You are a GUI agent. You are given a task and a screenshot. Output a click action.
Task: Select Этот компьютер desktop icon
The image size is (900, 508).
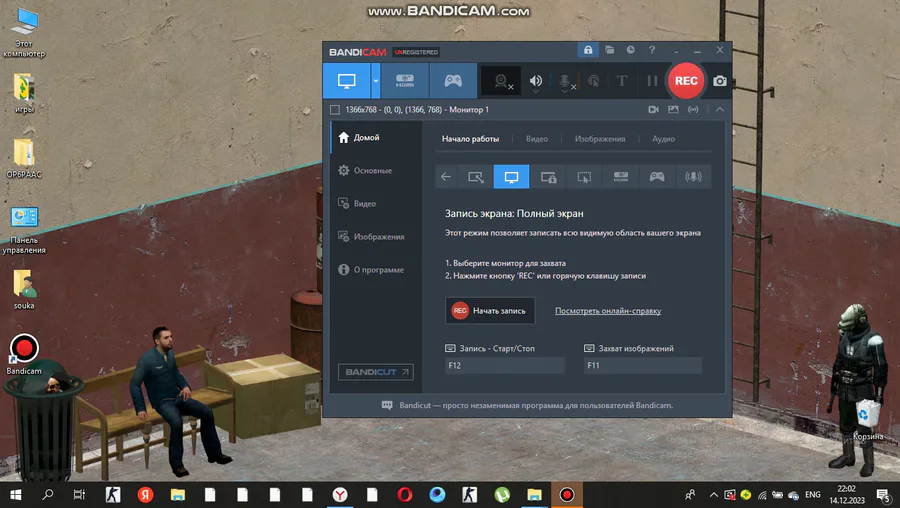(x=24, y=33)
